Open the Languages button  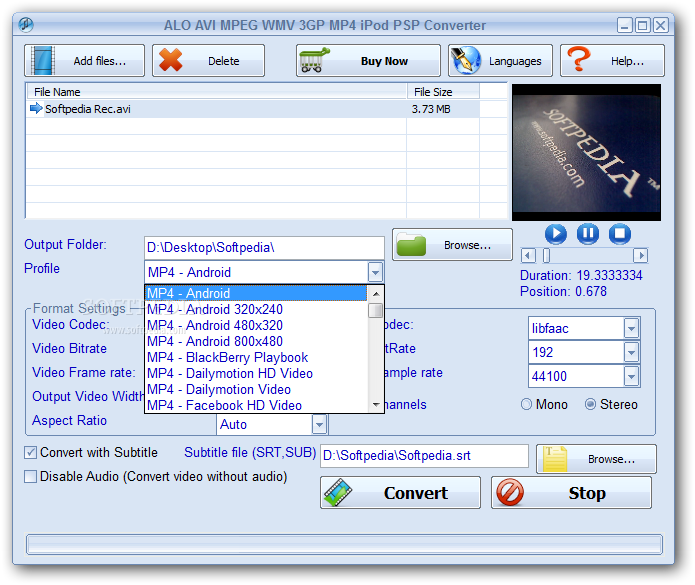[500, 61]
